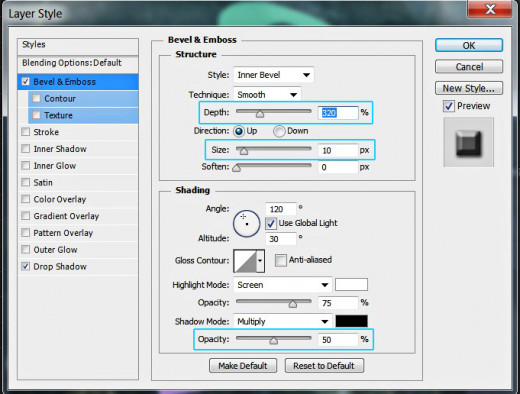This screenshot has height=394, width=520.
Task: Select the Gradient Overlay list entry
Action: (78, 216)
